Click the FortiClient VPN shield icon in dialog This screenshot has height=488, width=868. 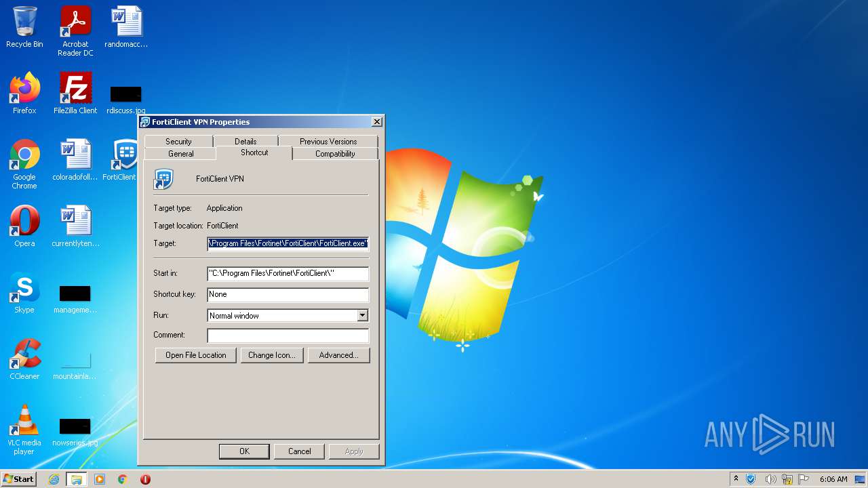[x=163, y=179]
